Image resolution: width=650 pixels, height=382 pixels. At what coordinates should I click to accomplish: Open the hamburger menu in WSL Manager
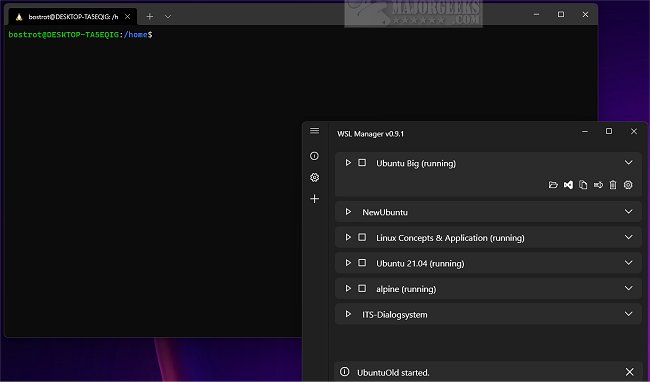(x=315, y=131)
